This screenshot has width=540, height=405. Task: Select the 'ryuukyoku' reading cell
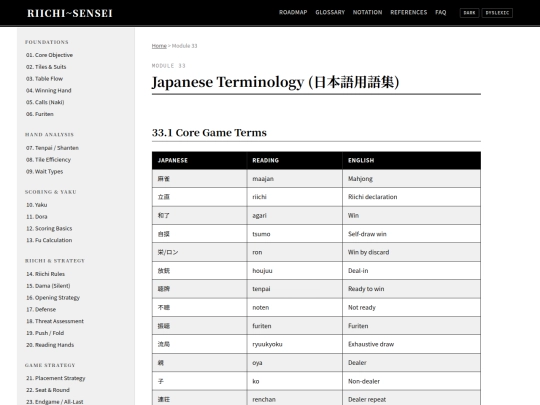pyautogui.click(x=295, y=344)
